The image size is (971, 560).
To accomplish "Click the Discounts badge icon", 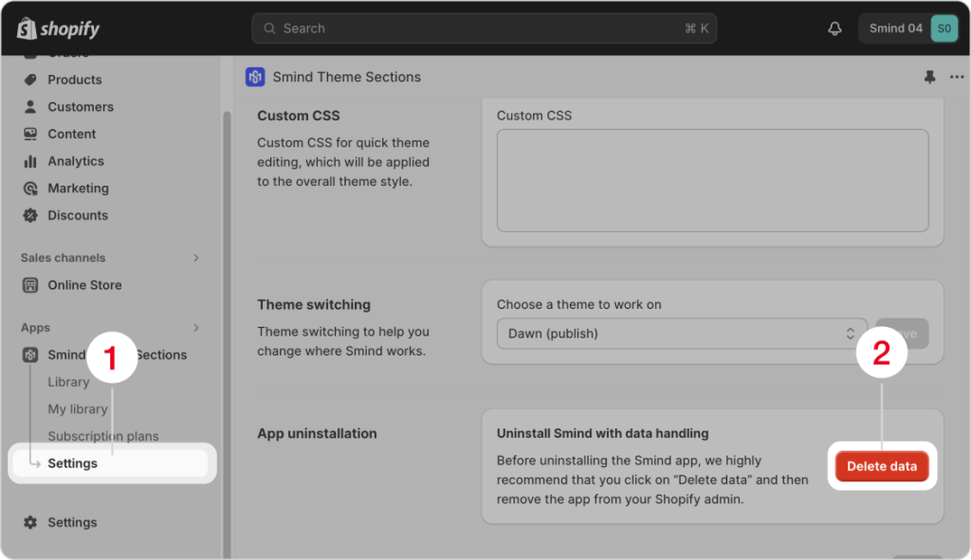I will tap(29, 216).
